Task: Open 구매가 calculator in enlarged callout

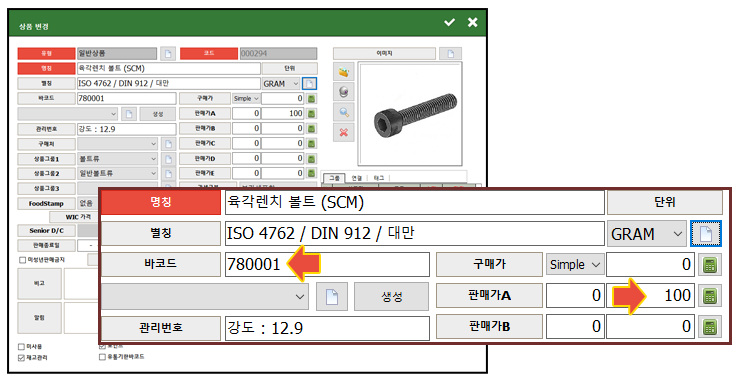Action: (x=709, y=265)
